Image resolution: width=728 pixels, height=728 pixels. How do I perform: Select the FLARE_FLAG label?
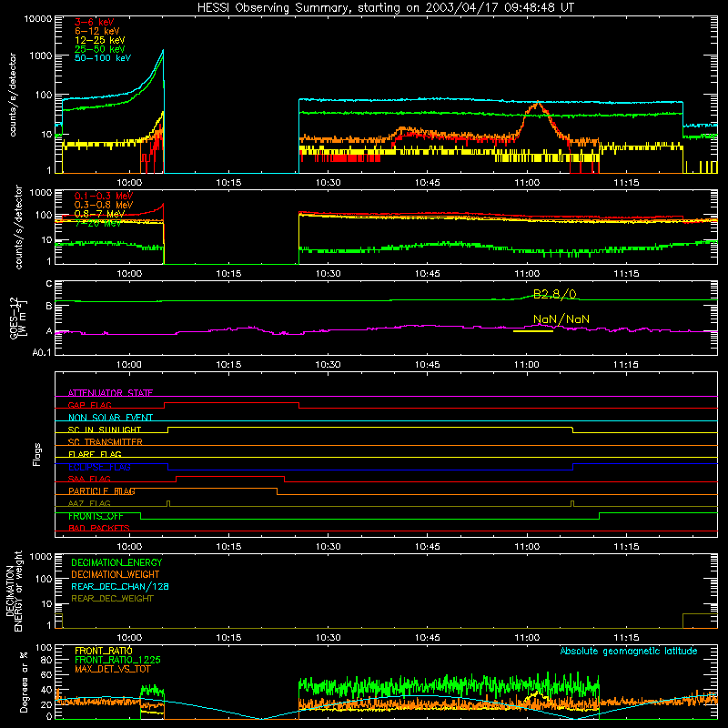[95, 454]
